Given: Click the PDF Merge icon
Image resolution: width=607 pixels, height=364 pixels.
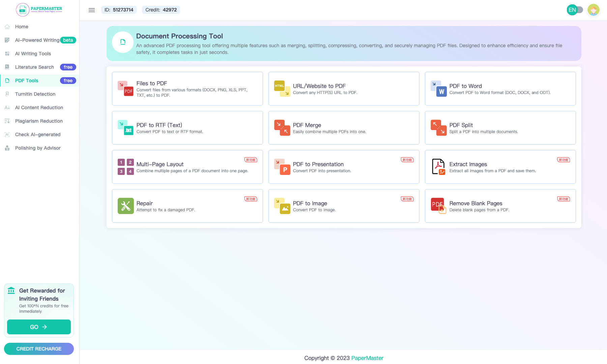Looking at the screenshot, I should [282, 128].
